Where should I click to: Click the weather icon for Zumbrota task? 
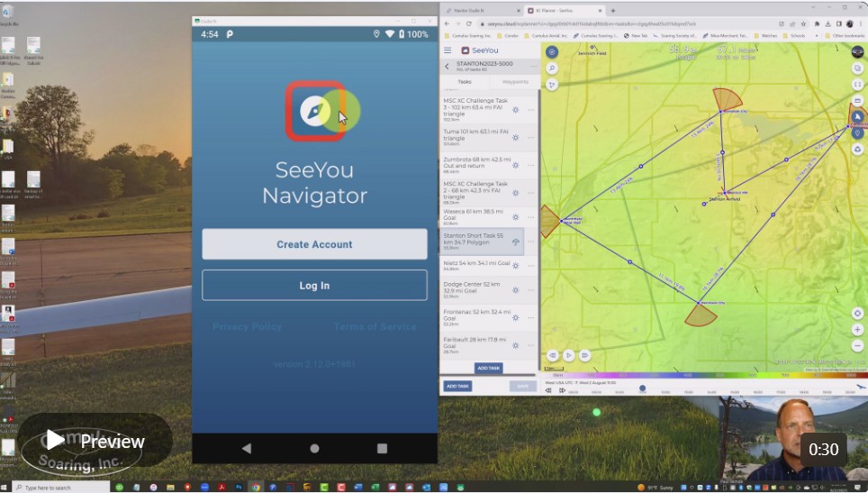coord(515,165)
